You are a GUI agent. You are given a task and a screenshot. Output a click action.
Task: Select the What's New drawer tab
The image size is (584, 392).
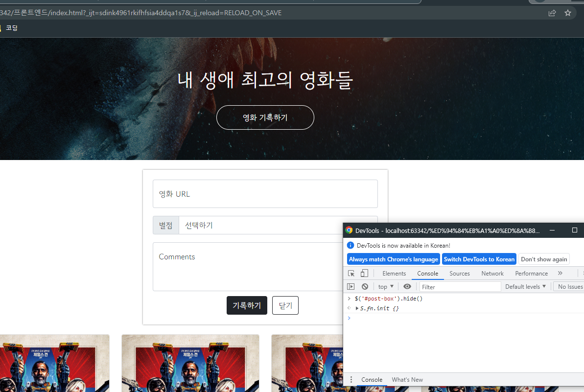[x=407, y=380]
